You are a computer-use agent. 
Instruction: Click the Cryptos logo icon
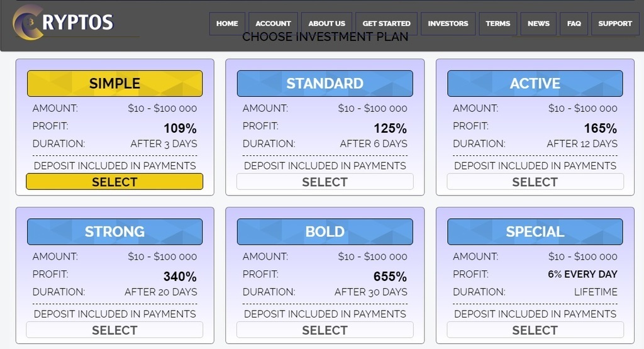point(28,22)
